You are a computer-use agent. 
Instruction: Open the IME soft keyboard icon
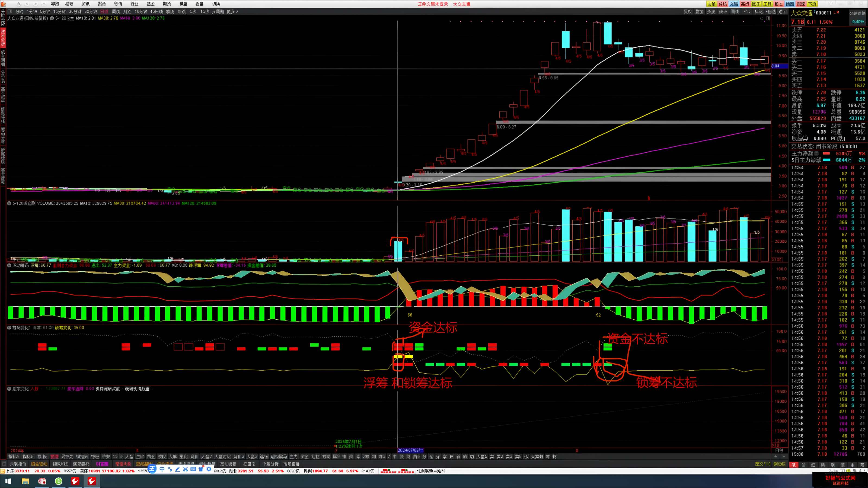tap(193, 469)
